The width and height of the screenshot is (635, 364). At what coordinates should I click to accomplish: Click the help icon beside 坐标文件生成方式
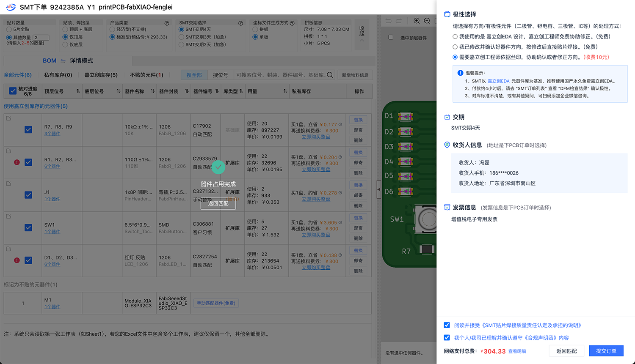tap(292, 23)
